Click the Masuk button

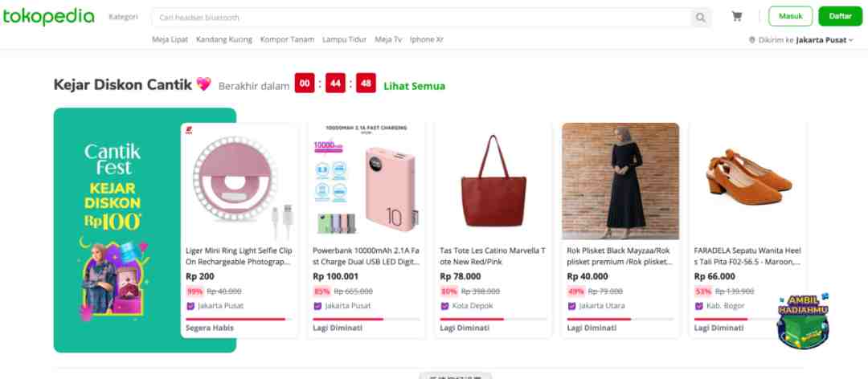791,16
